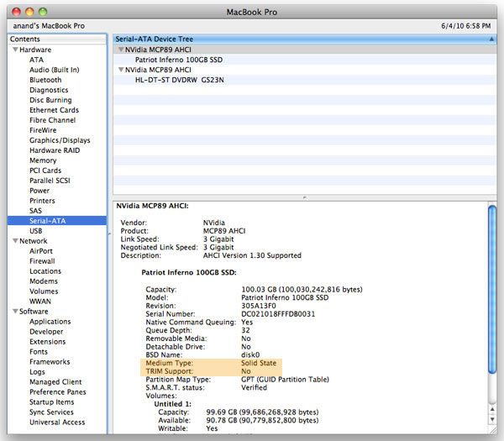Click the scroll down arrow in details pane
The width and height of the screenshot is (504, 441).
[x=492, y=419]
